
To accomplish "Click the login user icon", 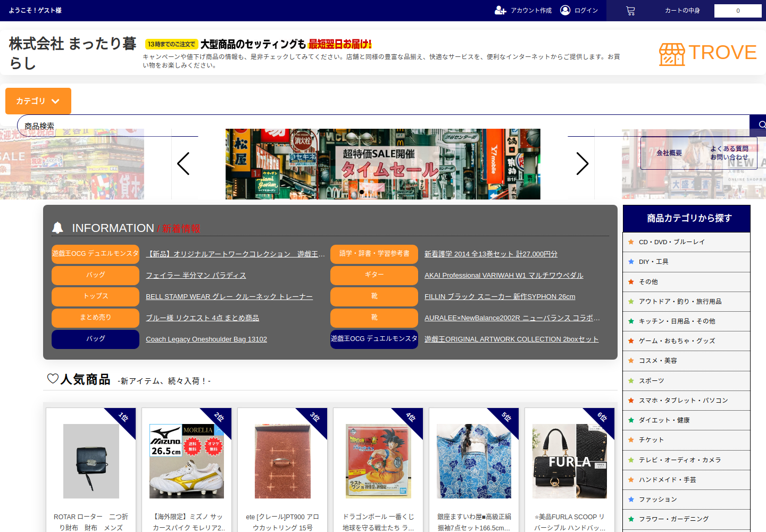I will [565, 10].
